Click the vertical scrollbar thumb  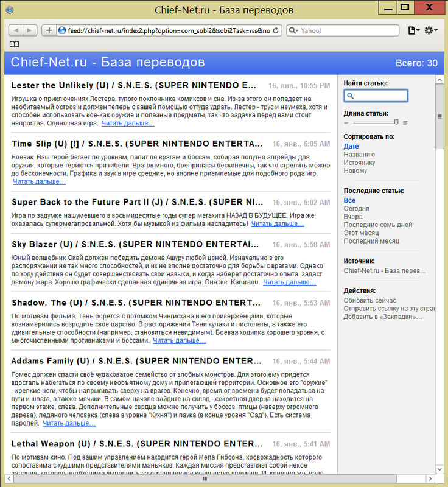(x=439, y=116)
